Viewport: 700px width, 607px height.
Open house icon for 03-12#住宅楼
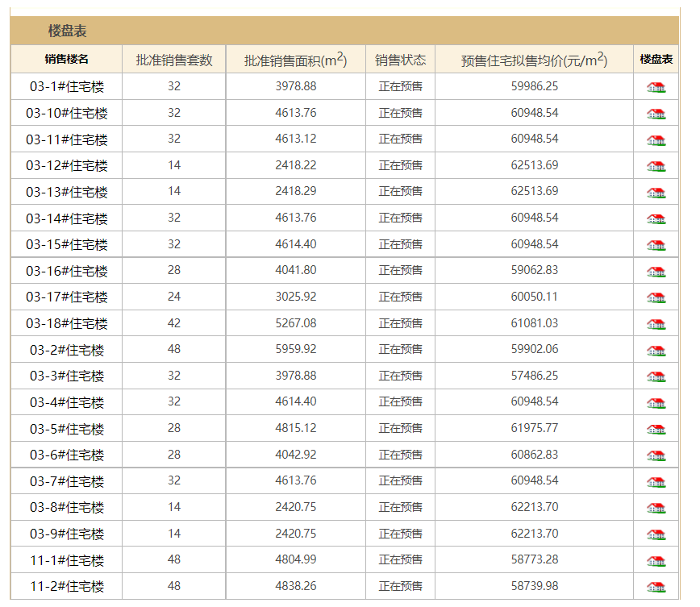(x=656, y=167)
